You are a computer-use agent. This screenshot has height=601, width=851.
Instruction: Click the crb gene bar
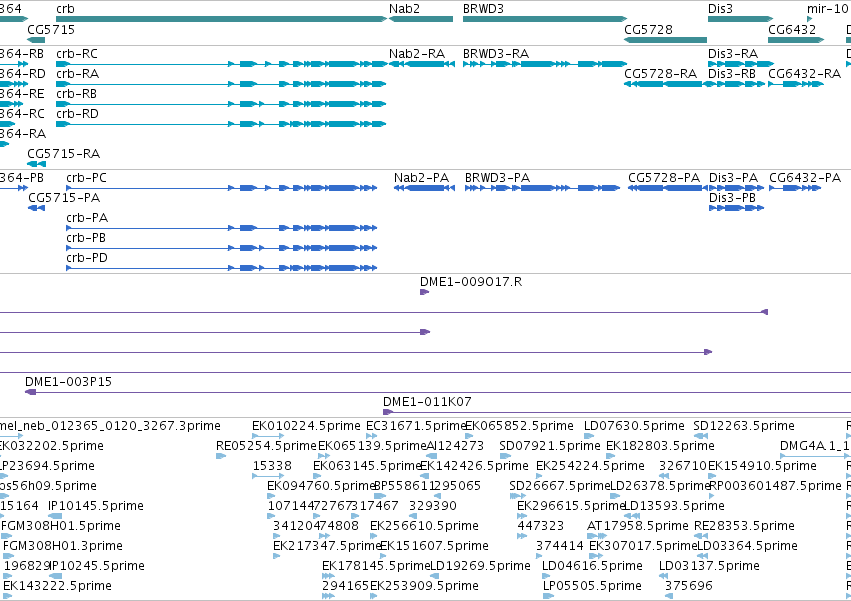click(x=221, y=19)
